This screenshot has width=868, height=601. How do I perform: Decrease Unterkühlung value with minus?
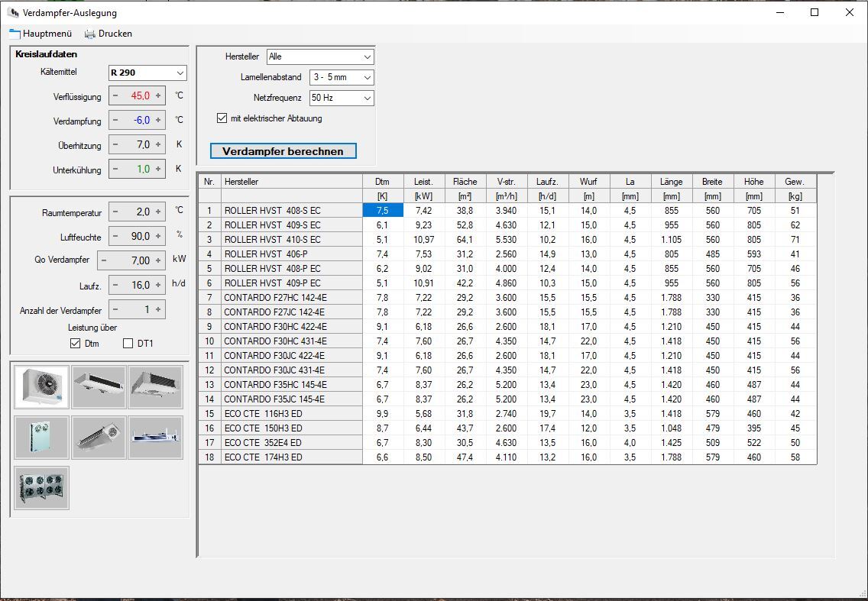point(115,169)
